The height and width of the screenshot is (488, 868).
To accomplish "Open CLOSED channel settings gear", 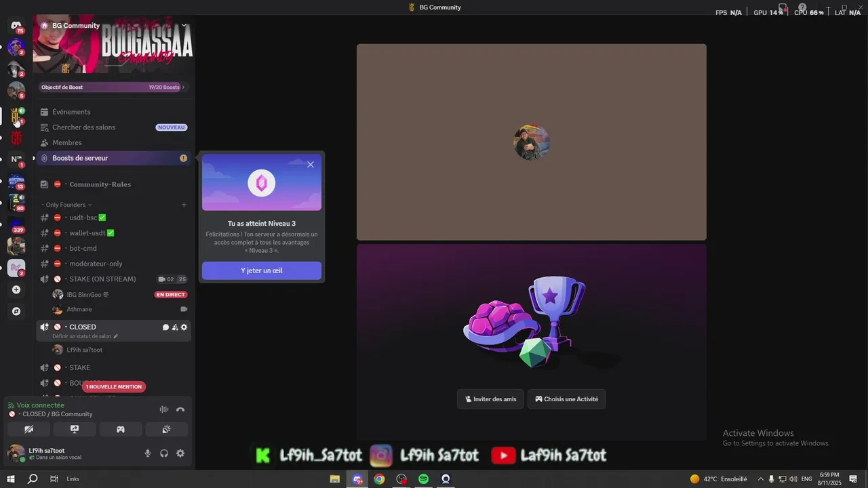I will 184,327.
